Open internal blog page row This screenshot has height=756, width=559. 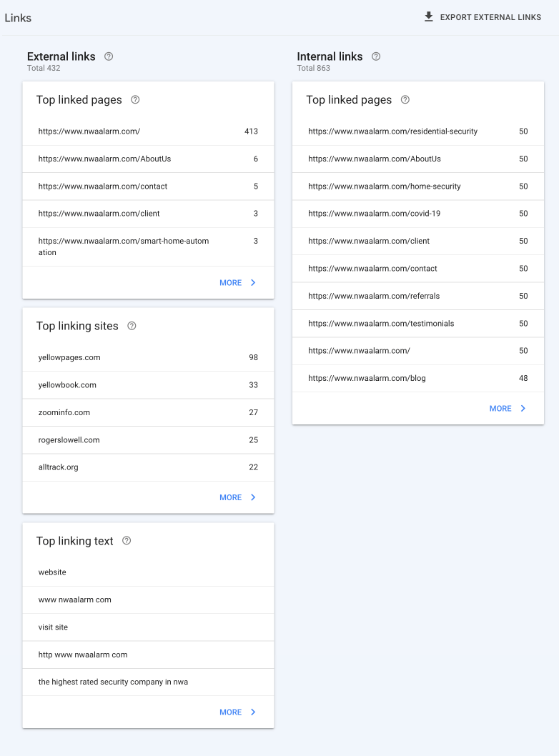(418, 378)
